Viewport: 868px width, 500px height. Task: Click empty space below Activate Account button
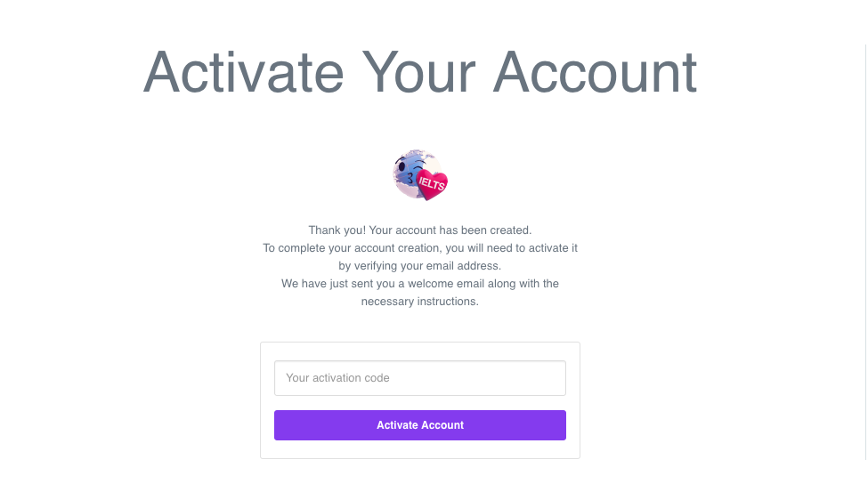pos(420,449)
